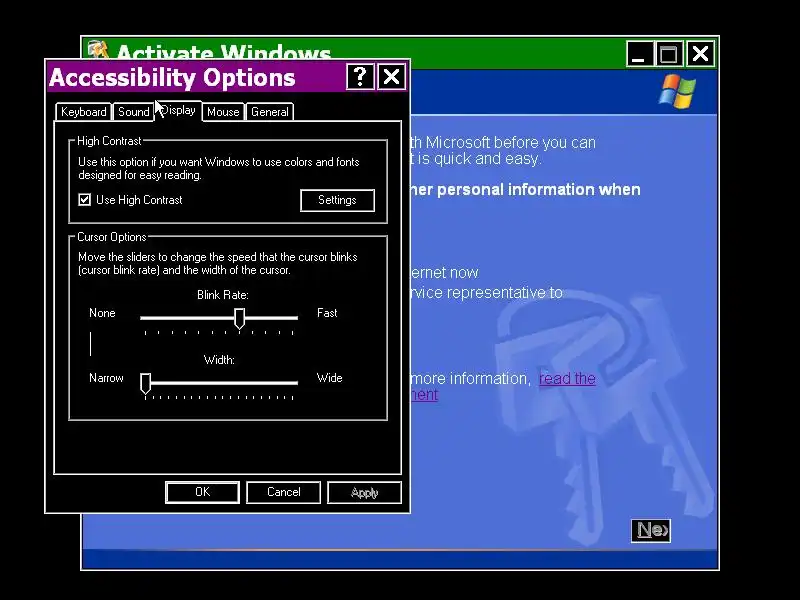Click the 'Width:' label

(219, 360)
